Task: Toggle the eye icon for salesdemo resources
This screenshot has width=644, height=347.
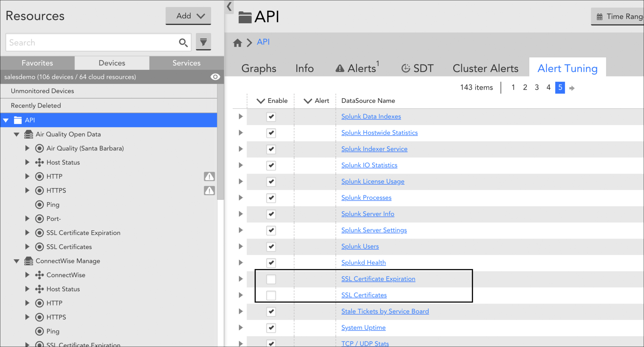Action: pos(215,77)
